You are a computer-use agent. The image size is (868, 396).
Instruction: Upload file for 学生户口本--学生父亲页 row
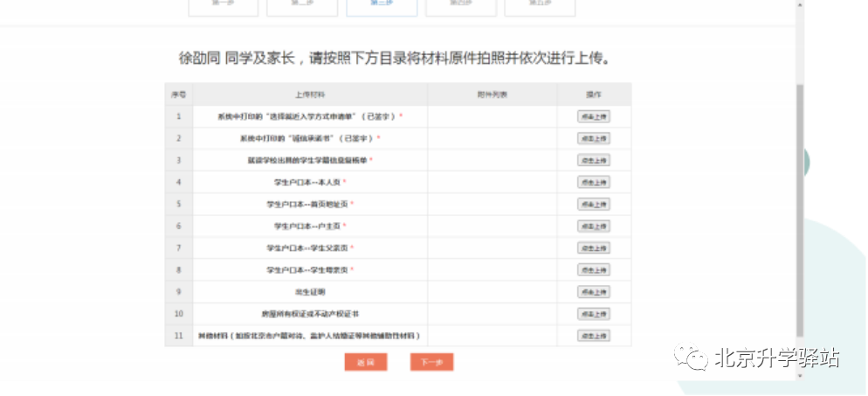594,248
